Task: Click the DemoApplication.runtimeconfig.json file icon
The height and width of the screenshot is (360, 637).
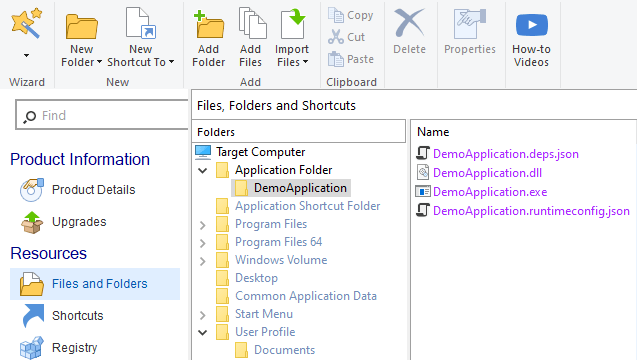Action: coord(423,210)
